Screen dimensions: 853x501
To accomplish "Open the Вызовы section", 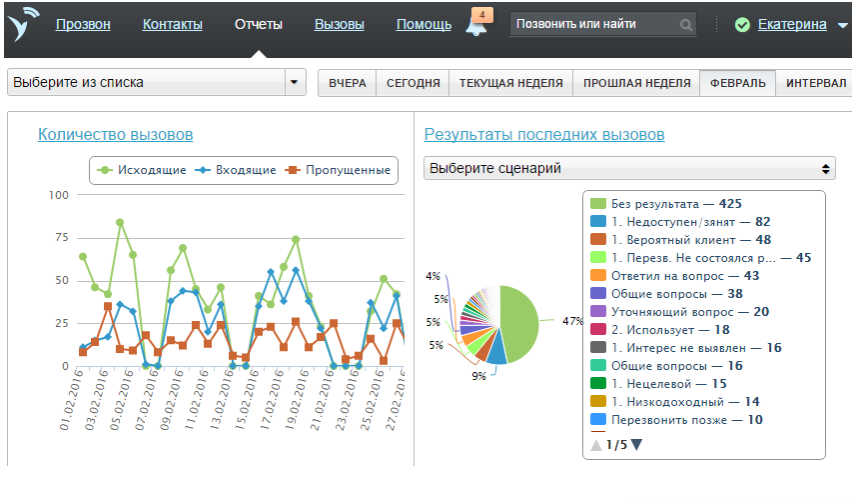I will click(339, 24).
